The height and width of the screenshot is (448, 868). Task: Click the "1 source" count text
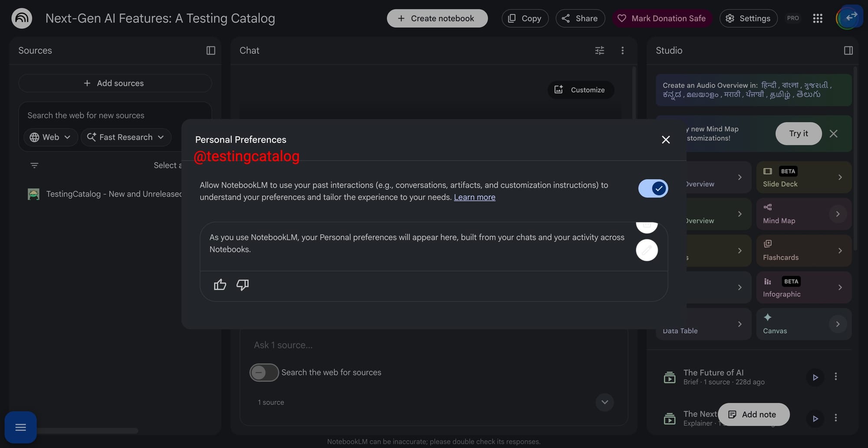(271, 402)
